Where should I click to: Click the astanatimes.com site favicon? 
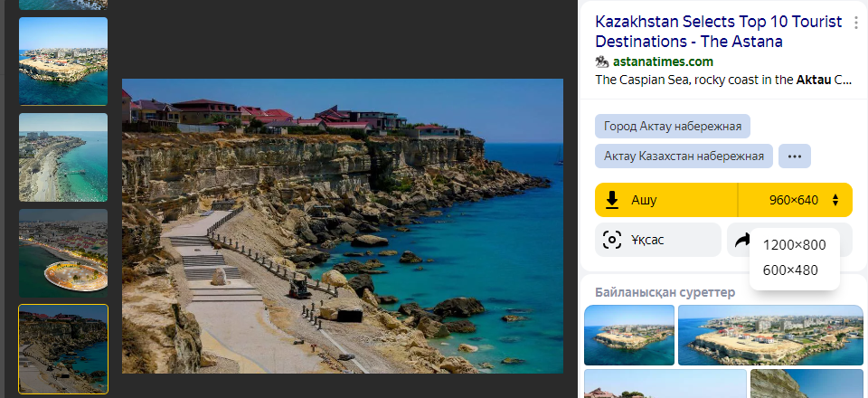(602, 62)
